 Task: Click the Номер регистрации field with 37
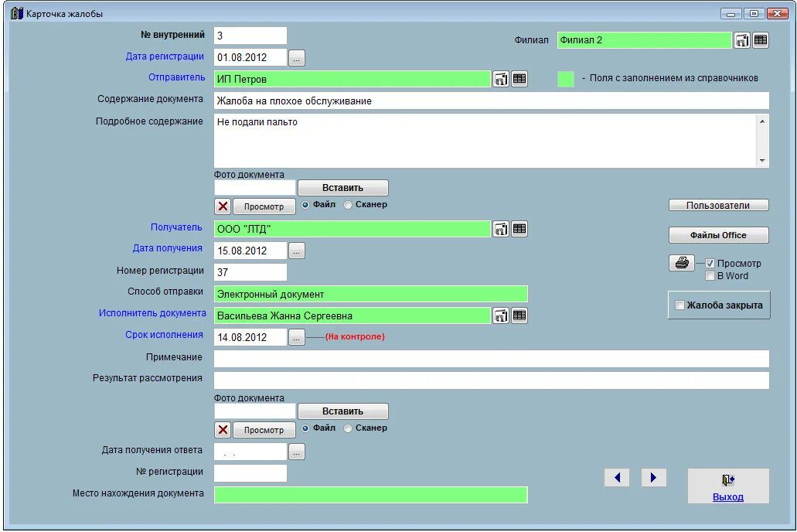pyautogui.click(x=250, y=272)
